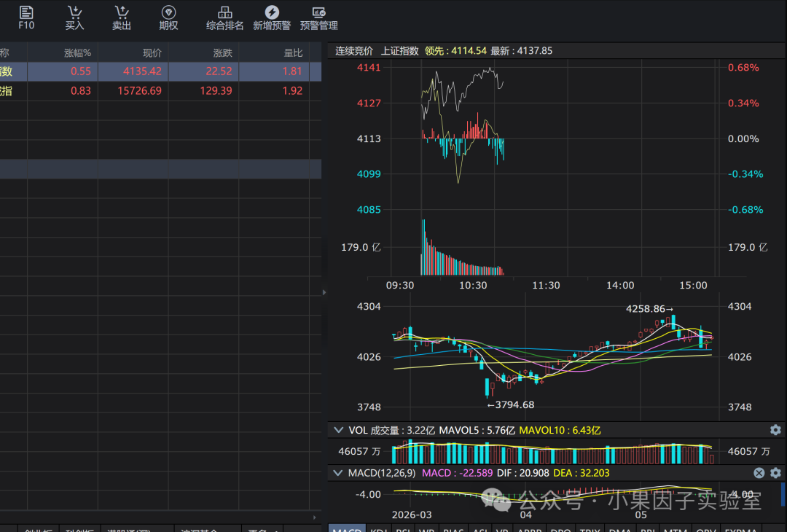Click the MAVOL10 : 6.43亿 label

point(560,430)
